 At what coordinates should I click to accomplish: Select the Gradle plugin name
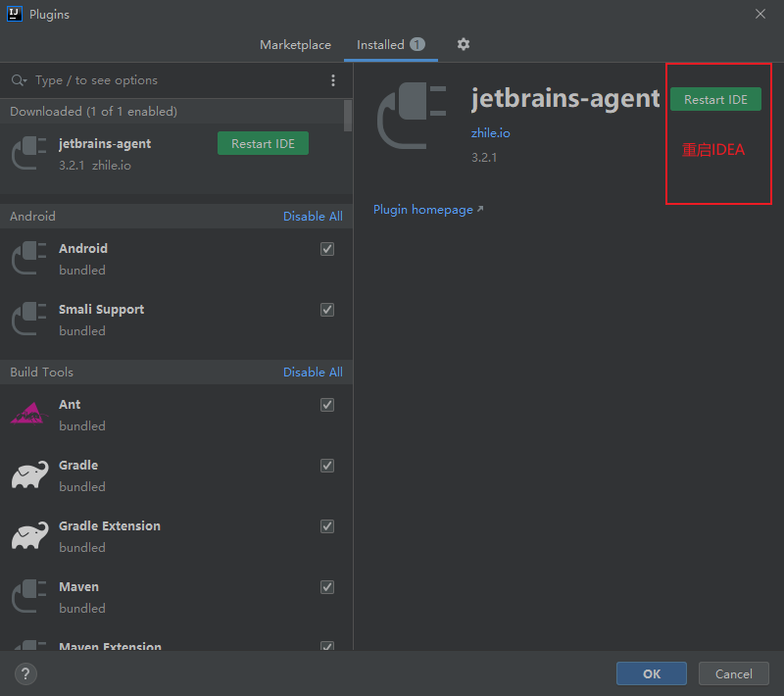coord(78,465)
